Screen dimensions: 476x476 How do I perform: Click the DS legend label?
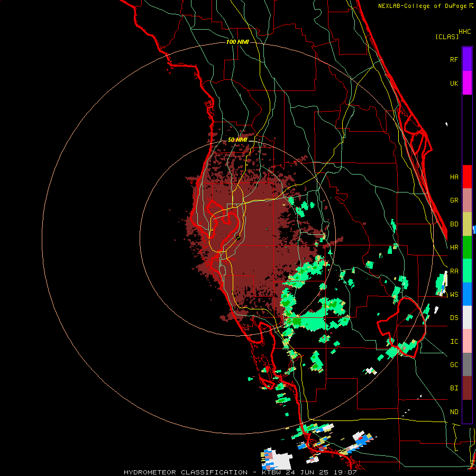tap(454, 318)
